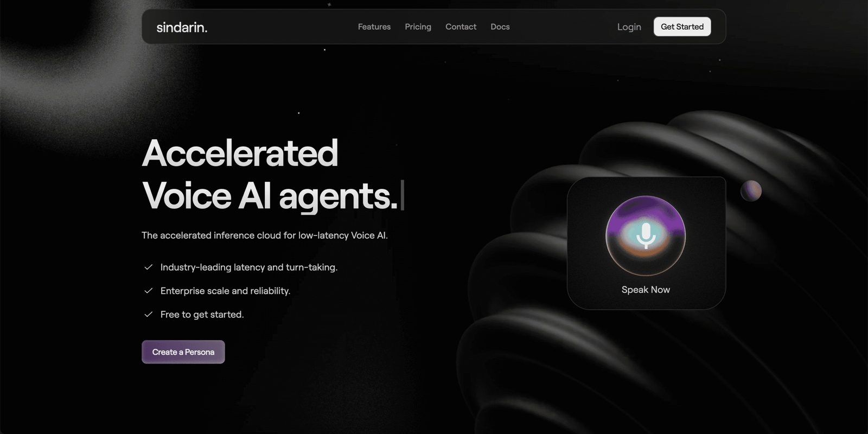Click Industry-leading latency and turn-taking text

[249, 267]
